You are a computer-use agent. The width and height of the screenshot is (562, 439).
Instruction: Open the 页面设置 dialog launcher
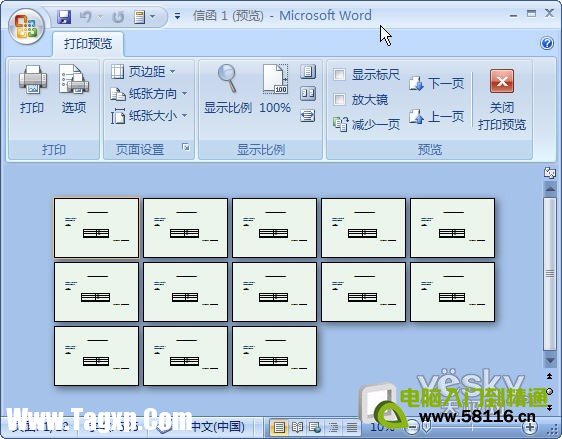pyautogui.click(x=186, y=147)
